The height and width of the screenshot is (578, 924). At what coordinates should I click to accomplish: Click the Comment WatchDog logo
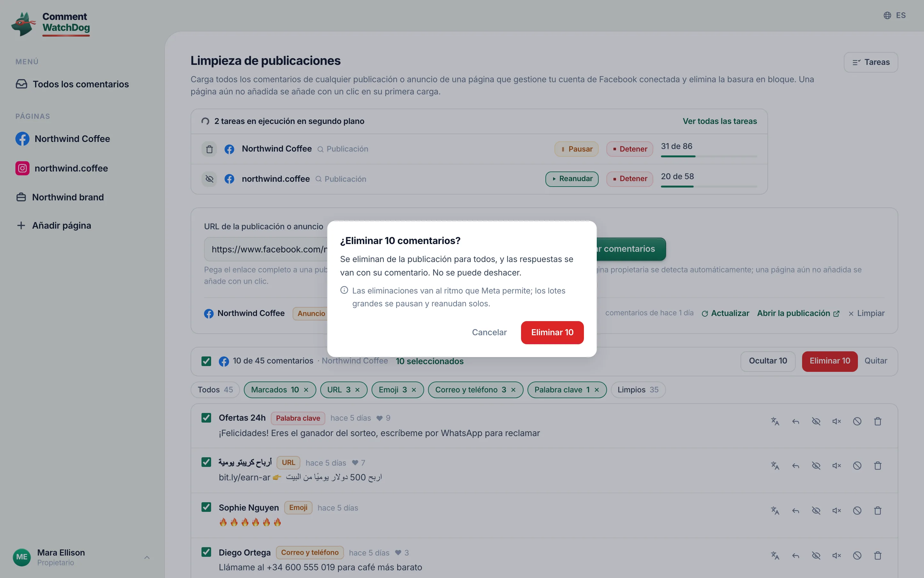point(51,24)
